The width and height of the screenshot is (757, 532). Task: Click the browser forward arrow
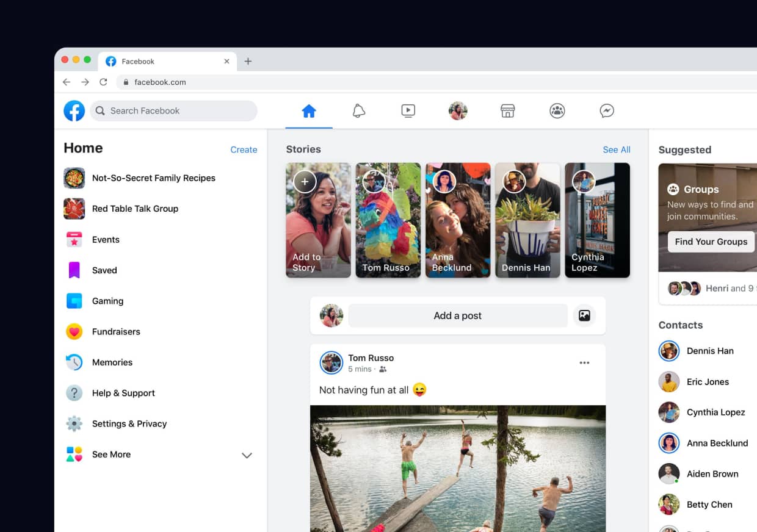(85, 82)
